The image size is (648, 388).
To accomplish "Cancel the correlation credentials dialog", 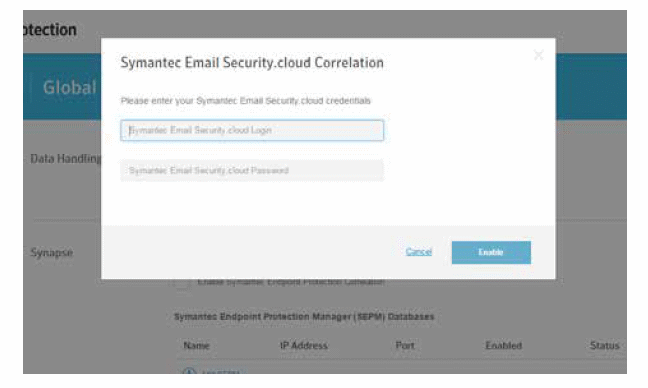I will 419,252.
